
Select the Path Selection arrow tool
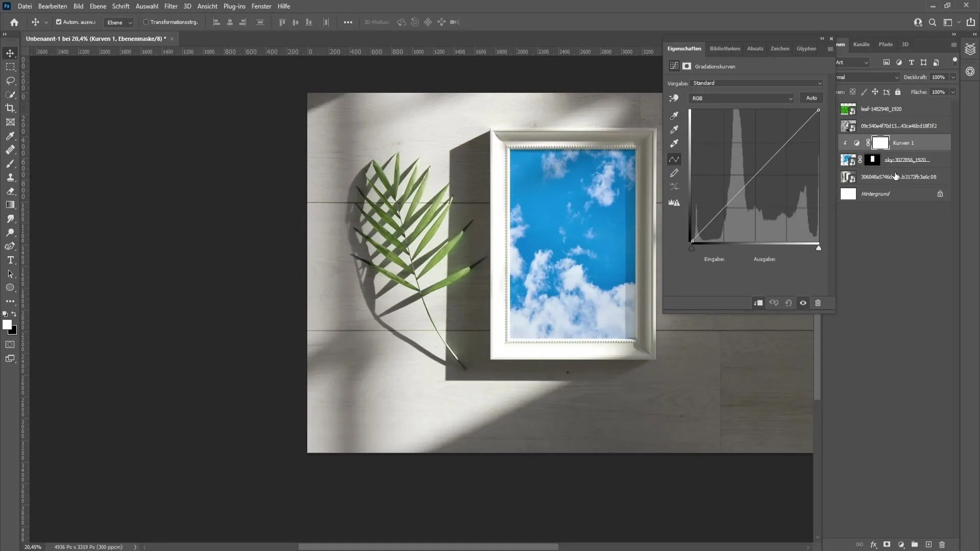point(10,273)
